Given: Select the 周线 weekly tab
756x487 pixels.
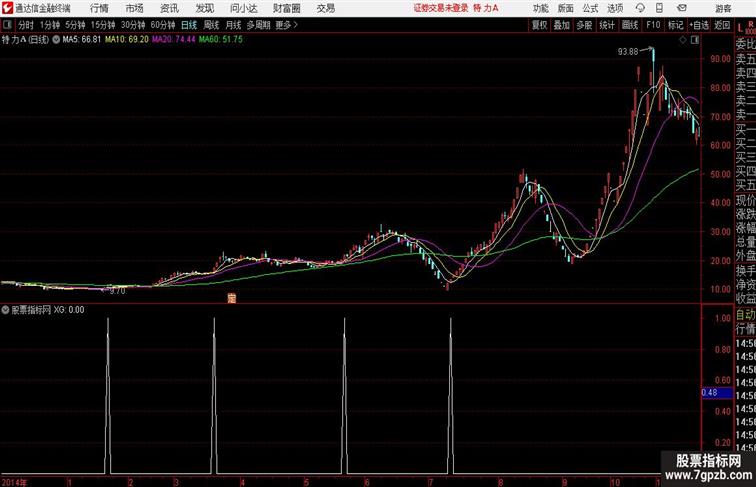Looking at the screenshot, I should click(211, 25).
